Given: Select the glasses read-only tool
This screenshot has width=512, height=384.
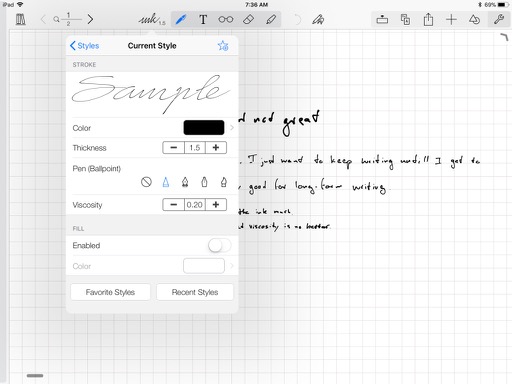Looking at the screenshot, I should [226, 19].
